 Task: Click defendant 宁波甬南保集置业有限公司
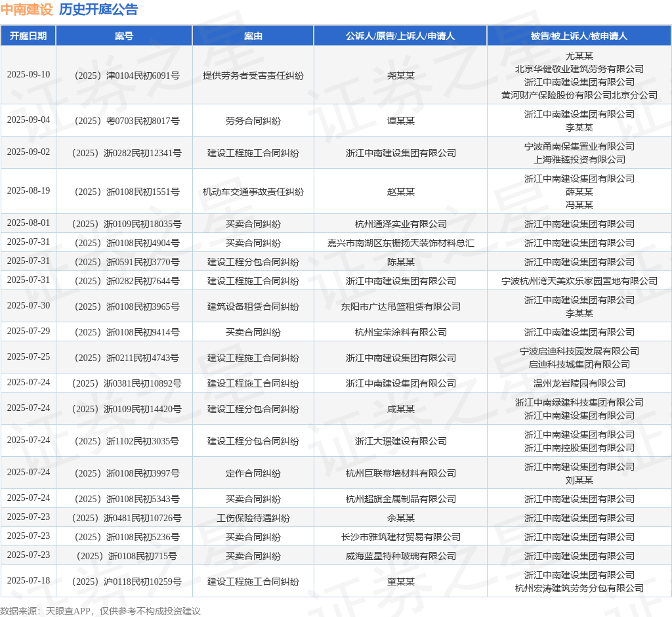coord(579,146)
